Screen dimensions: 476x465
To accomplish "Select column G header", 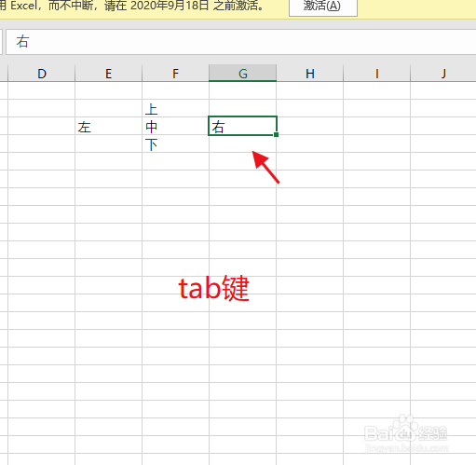I will pyautogui.click(x=242, y=74).
